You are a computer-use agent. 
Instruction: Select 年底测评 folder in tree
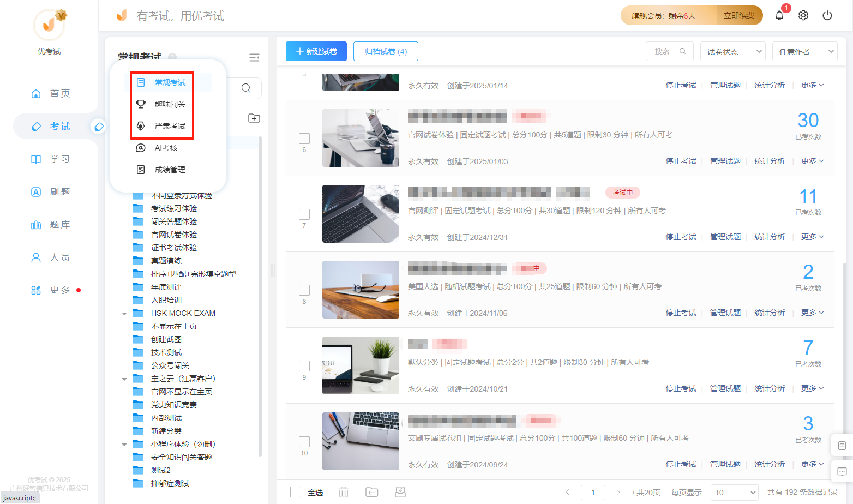(166, 287)
